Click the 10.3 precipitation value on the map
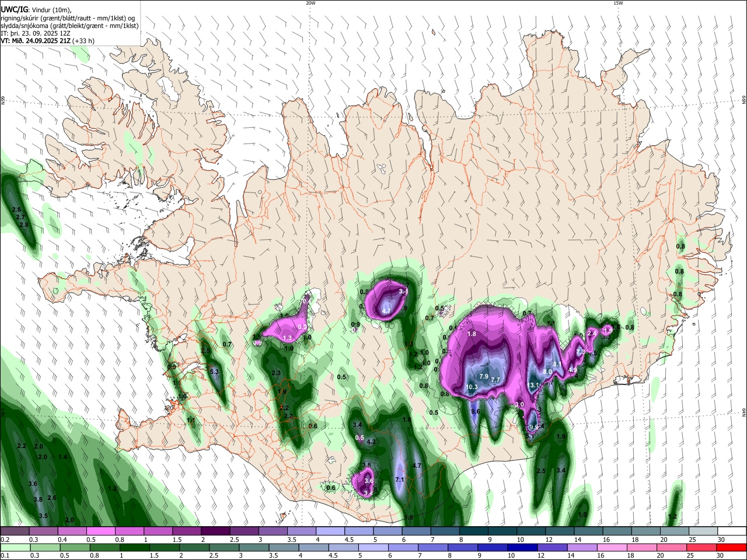 [472, 387]
